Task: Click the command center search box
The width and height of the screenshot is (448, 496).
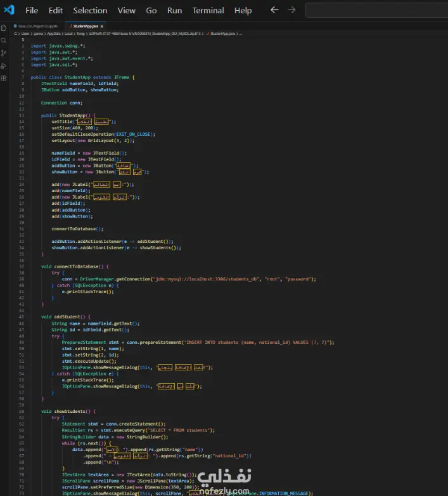Action: click(x=376, y=10)
